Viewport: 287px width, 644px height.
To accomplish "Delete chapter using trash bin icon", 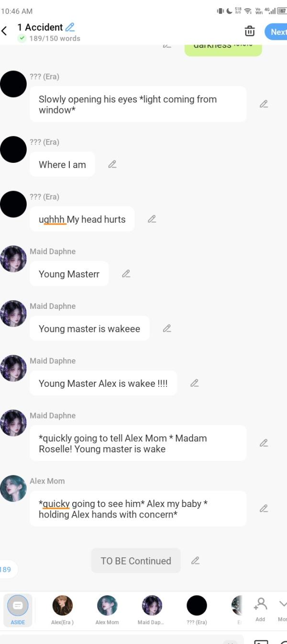I will [250, 31].
